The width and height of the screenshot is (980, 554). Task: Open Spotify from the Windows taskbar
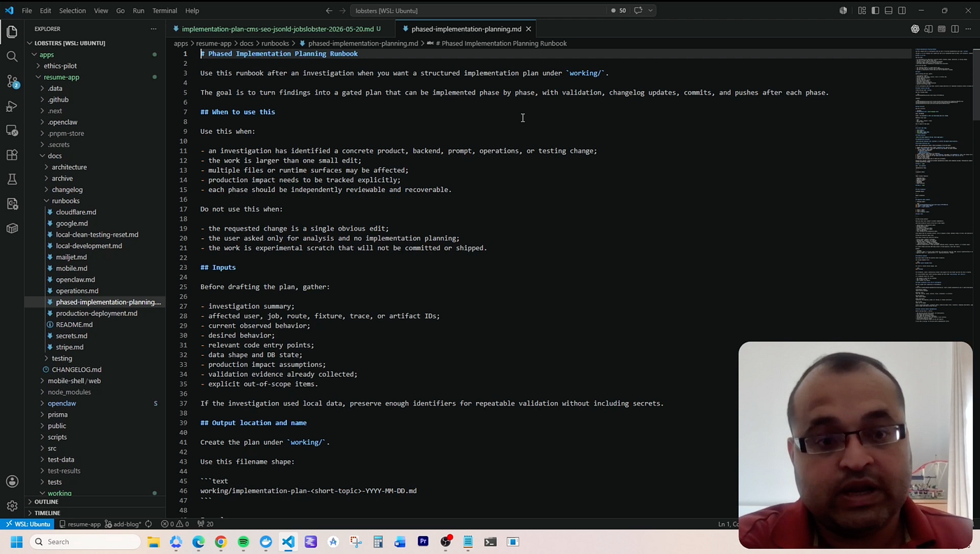(243, 541)
